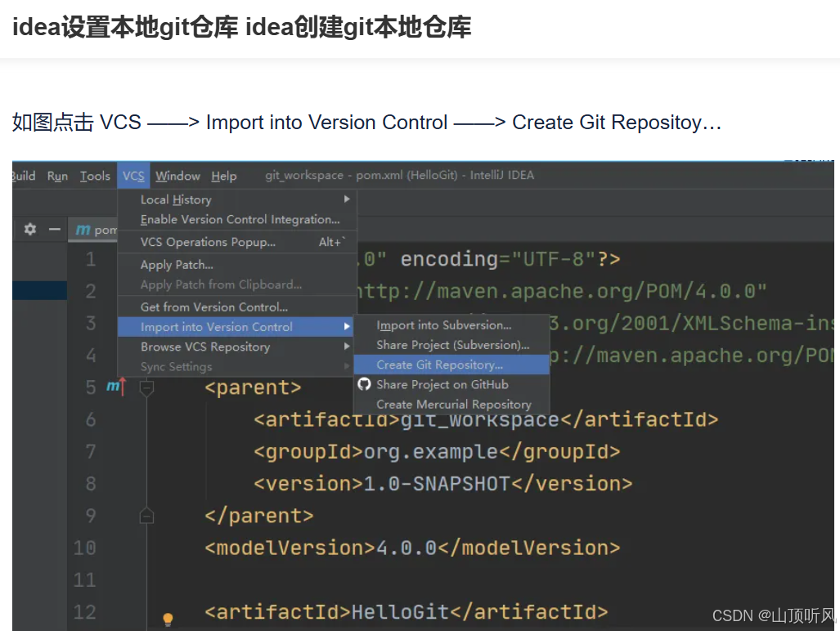Viewport: 840px width, 631px height.
Task: Expand the Browse VCS Repository submenu arrow
Action: [347, 347]
